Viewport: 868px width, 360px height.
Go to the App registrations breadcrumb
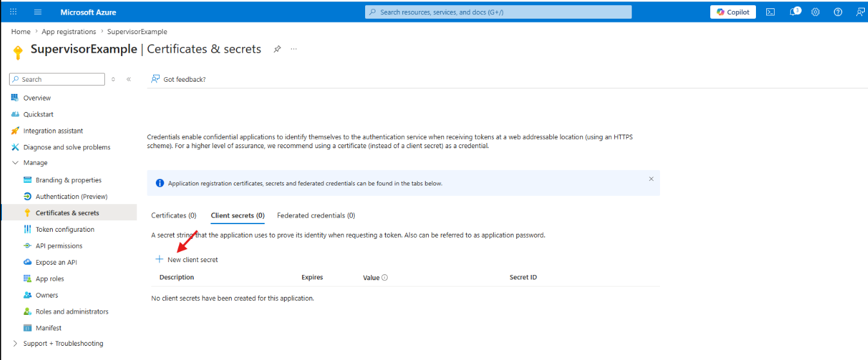[x=69, y=32]
